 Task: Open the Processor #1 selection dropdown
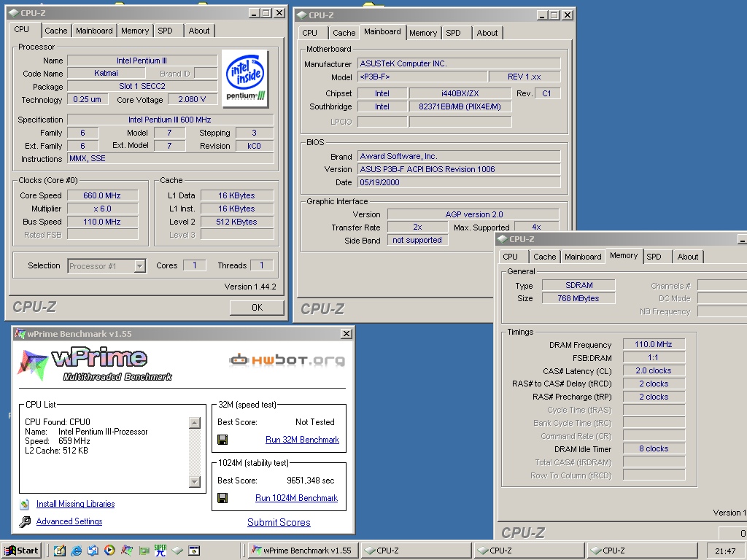139,265
